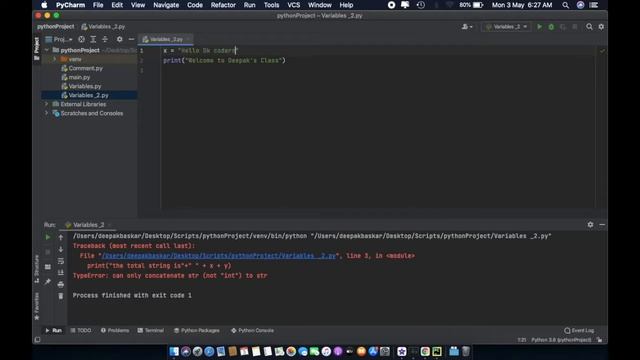The width and height of the screenshot is (640, 360).
Task: Clear all output with trash icon
Action: [61, 296]
